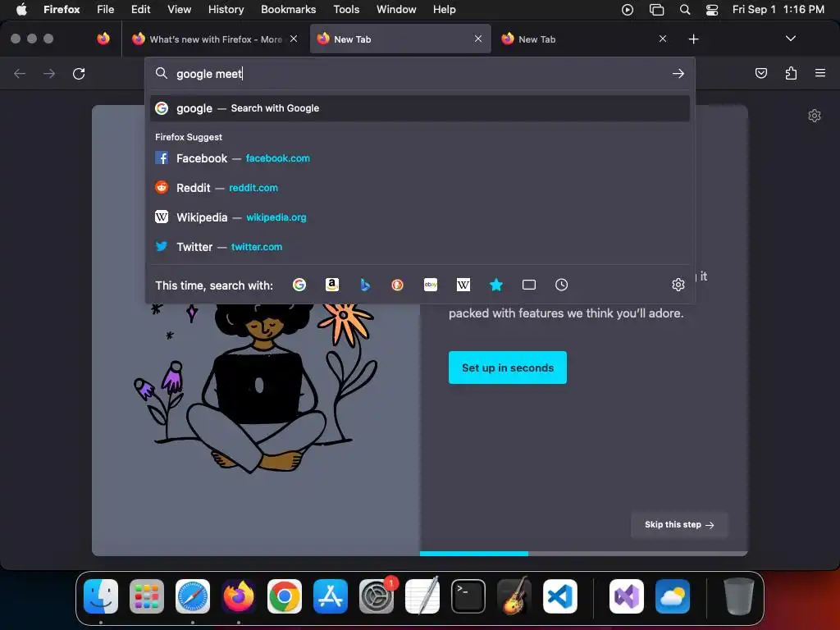The image size is (840, 630).
Task: Click address bar text google meet
Action: pyautogui.click(x=209, y=74)
